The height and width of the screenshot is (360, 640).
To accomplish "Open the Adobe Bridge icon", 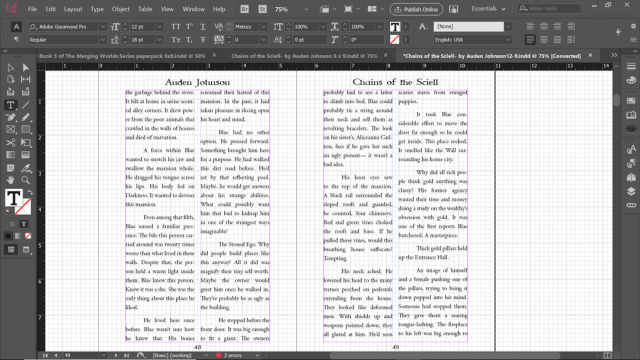I will [244, 9].
